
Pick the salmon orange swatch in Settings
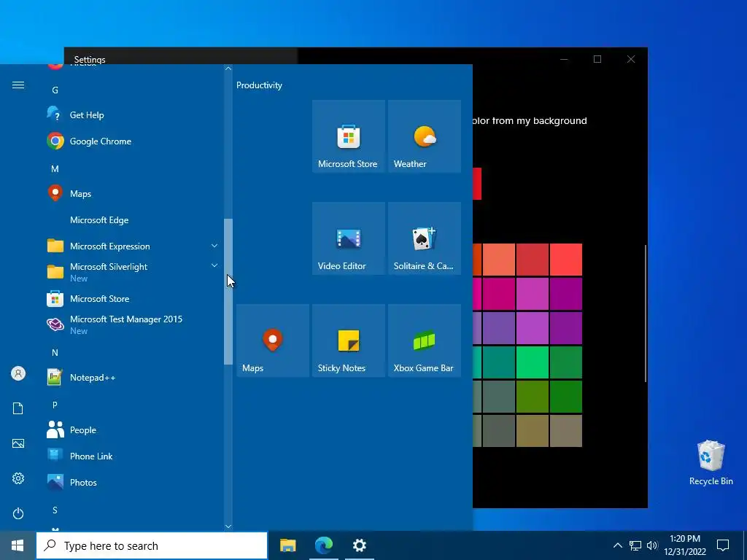(x=499, y=260)
